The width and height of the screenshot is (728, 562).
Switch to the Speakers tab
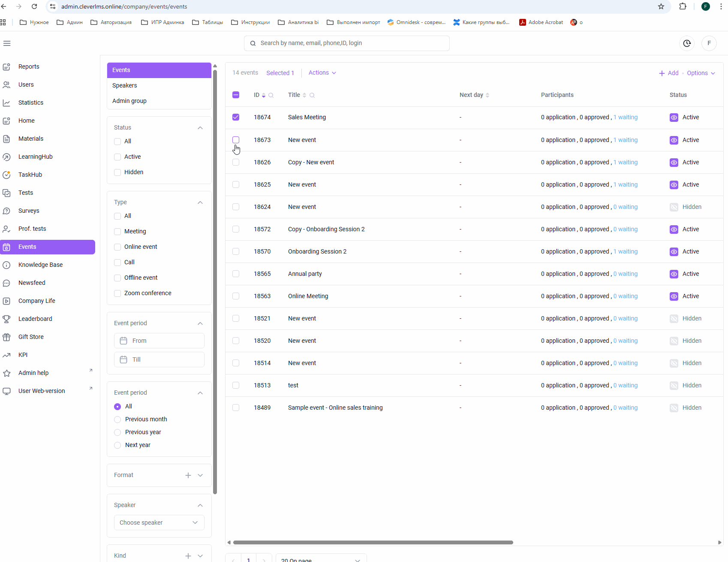coord(159,85)
